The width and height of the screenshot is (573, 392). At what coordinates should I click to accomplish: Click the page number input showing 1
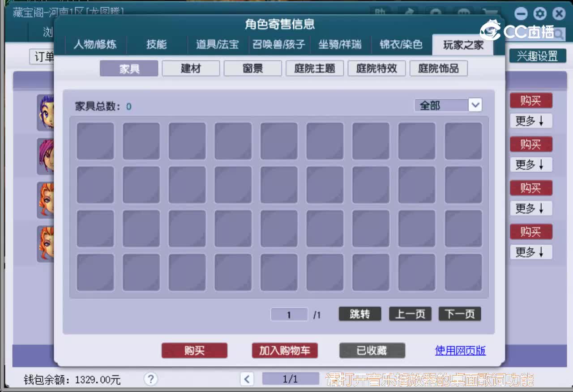pos(289,314)
